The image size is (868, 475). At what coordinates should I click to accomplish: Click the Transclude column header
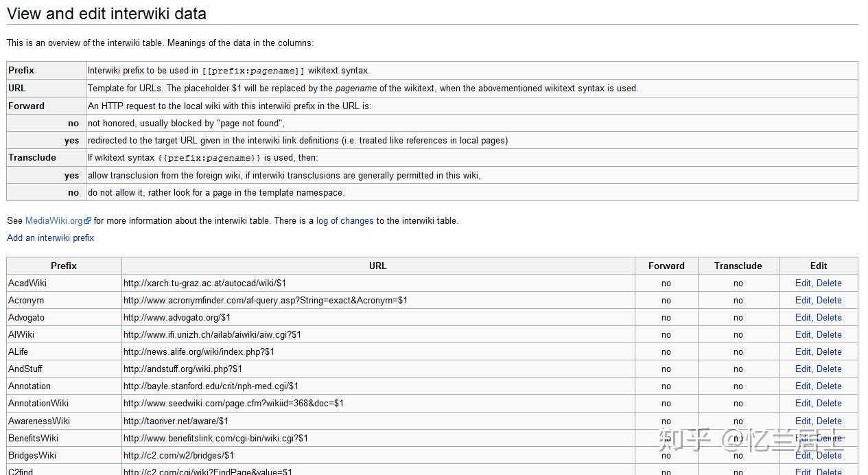click(738, 266)
